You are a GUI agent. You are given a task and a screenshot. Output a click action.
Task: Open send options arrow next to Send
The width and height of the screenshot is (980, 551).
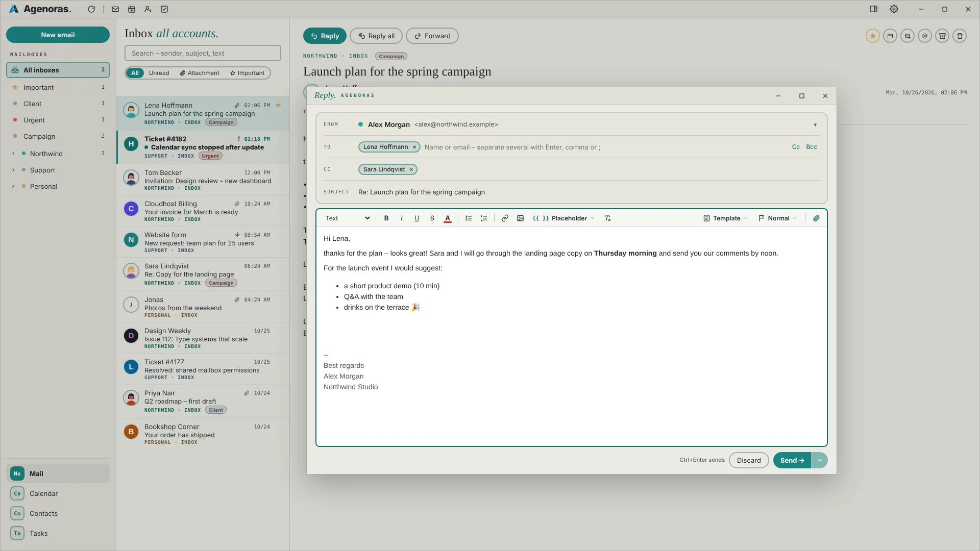(819, 460)
